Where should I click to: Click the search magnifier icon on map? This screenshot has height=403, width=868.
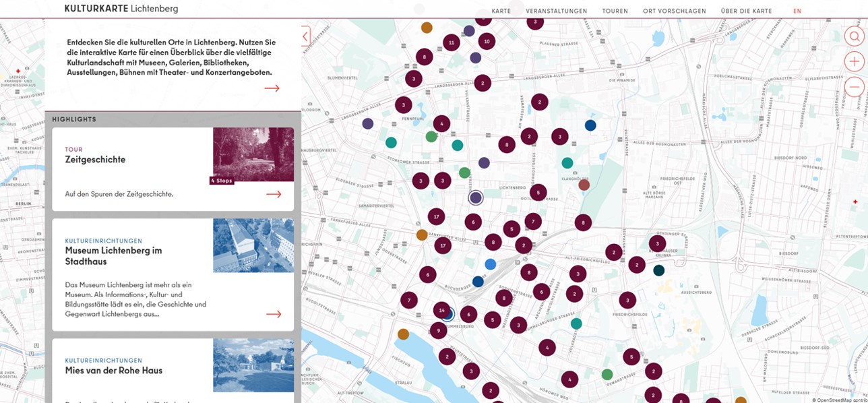tap(854, 36)
